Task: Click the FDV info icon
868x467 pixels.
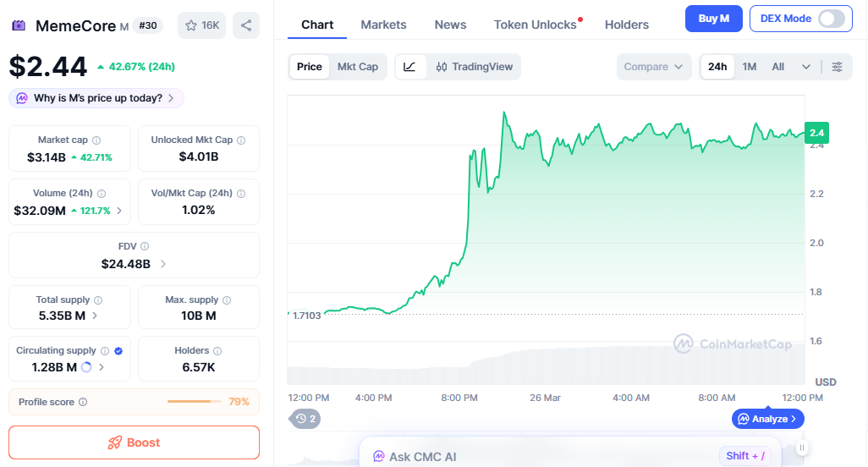Action: pos(145,247)
